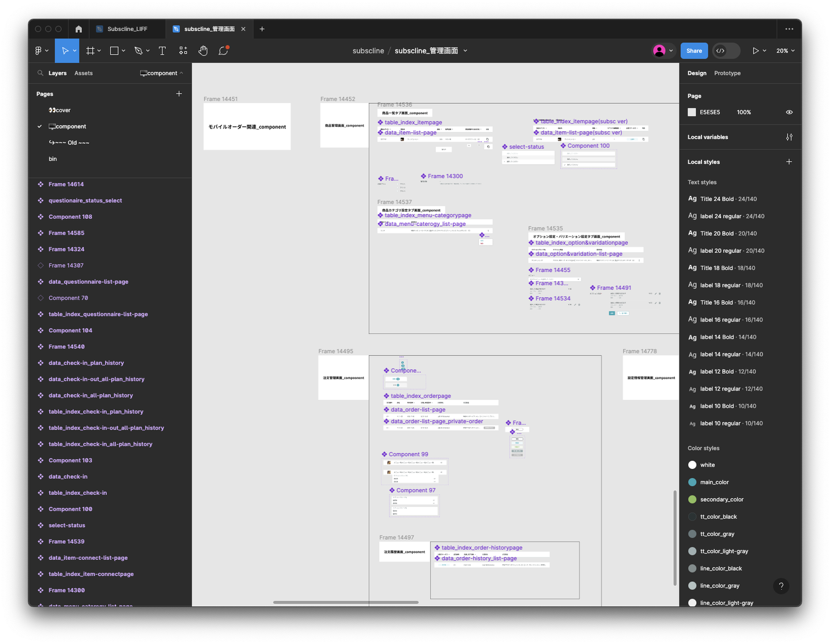Screen dimensions: 830x644
Task: Click the Resources components icon
Action: coord(183,51)
